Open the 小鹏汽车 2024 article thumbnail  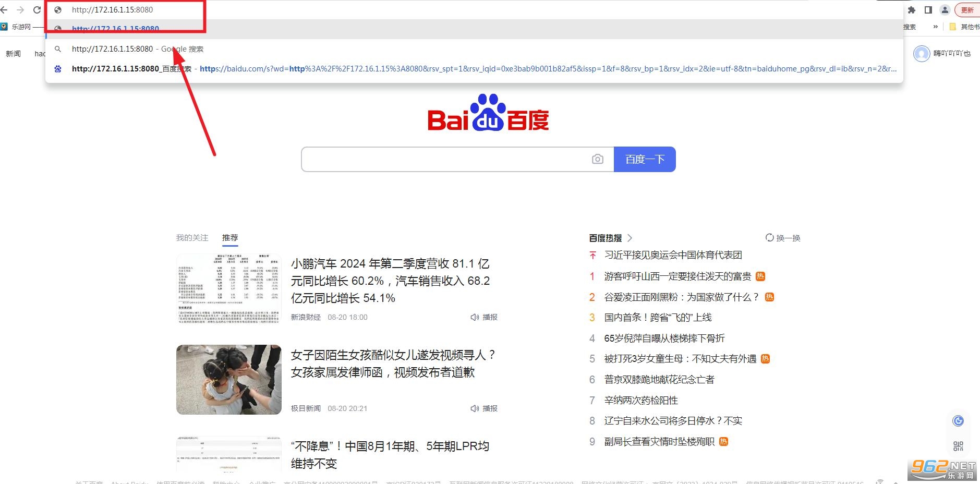tap(229, 288)
